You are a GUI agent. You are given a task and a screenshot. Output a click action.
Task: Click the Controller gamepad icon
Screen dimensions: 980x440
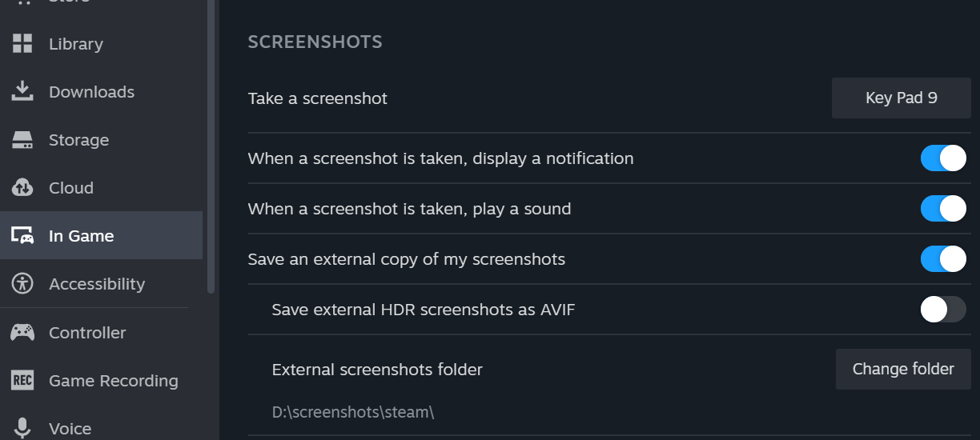[22, 332]
